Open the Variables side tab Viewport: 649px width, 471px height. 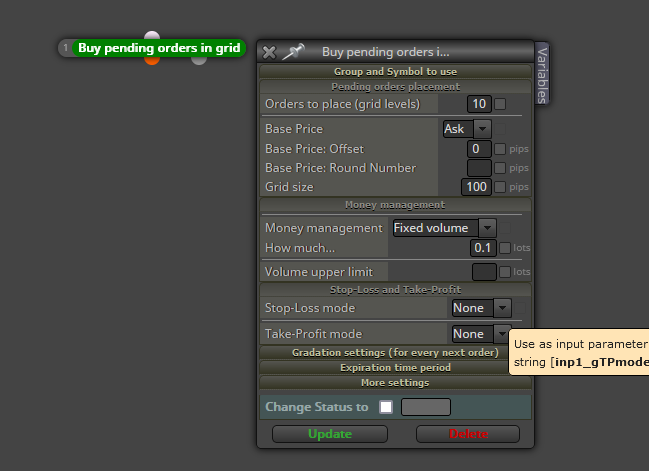(542, 74)
